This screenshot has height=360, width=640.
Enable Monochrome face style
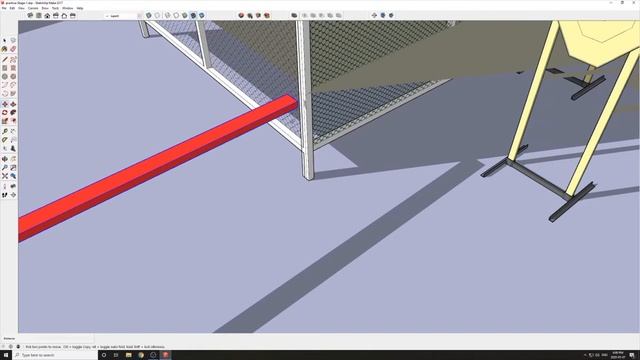[x=202, y=16]
